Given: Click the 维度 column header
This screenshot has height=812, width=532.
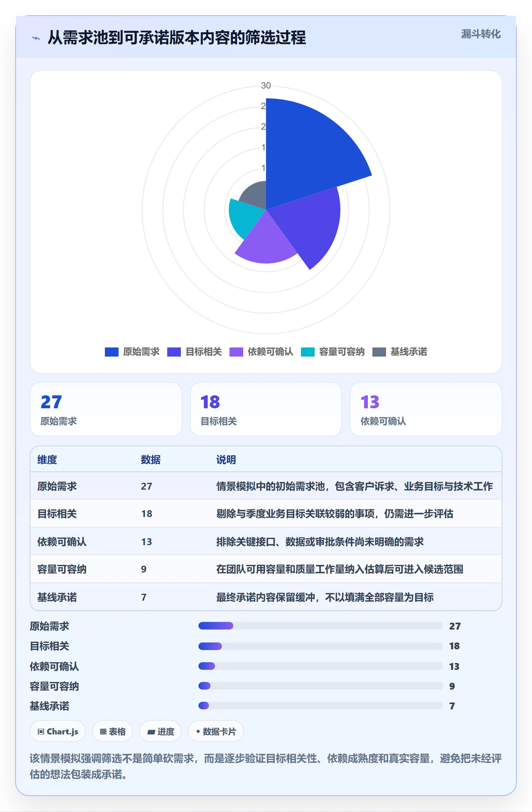Looking at the screenshot, I should point(47,460).
